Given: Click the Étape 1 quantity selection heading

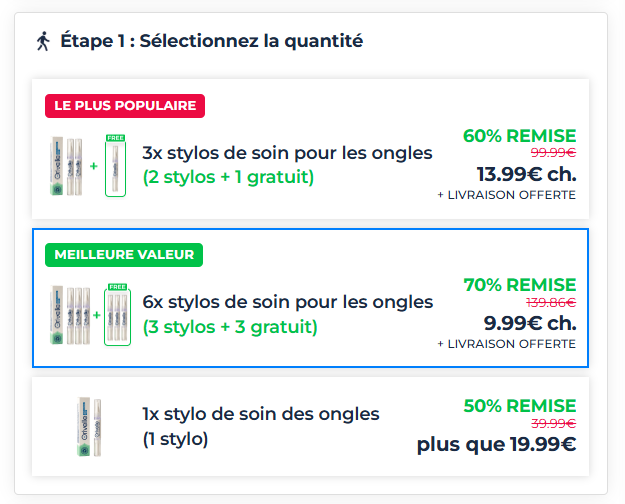Looking at the screenshot, I should click(x=211, y=41).
